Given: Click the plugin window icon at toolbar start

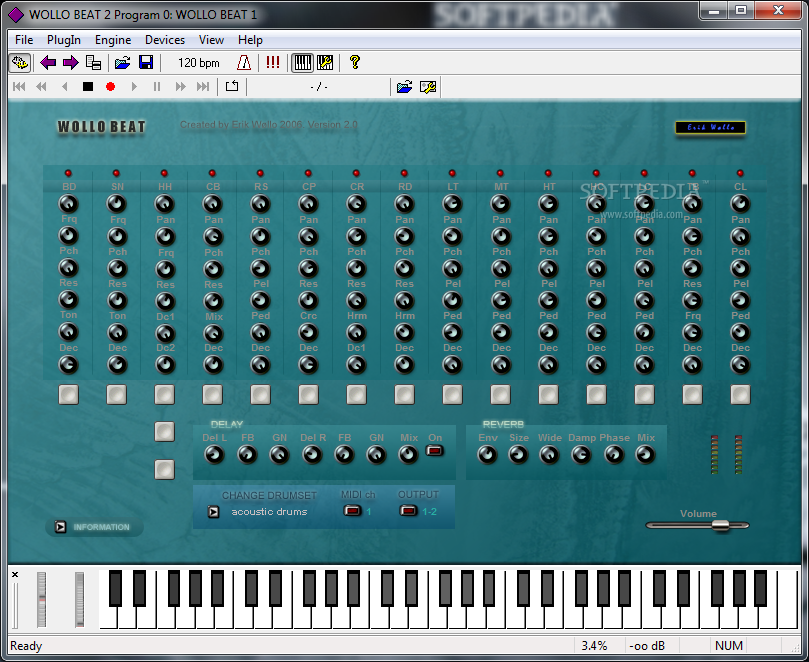Looking at the screenshot, I should pyautogui.click(x=20, y=63).
